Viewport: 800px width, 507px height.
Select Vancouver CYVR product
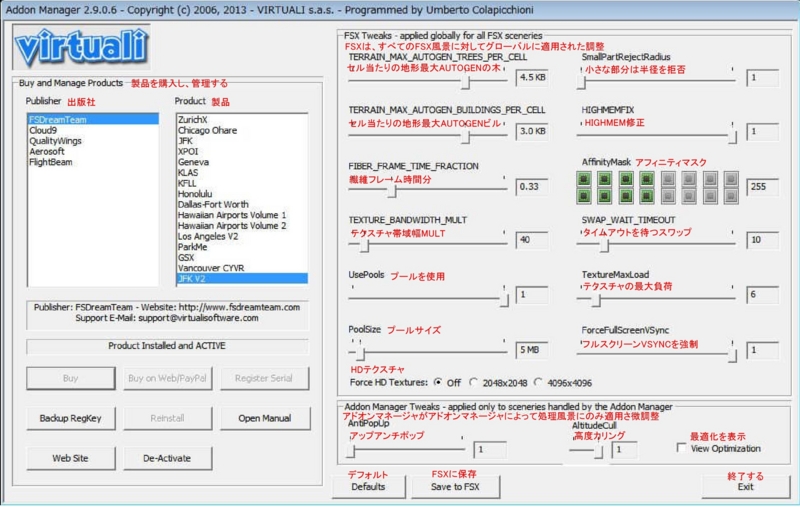point(242,268)
